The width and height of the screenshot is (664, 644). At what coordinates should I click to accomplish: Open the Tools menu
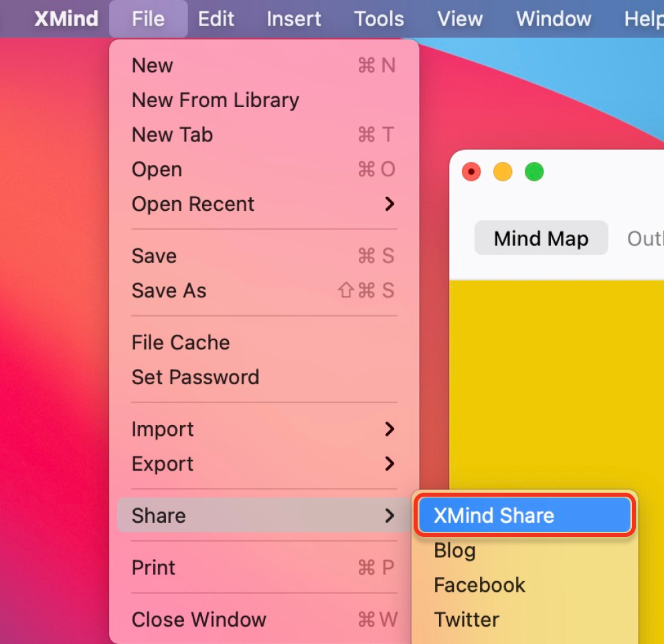pyautogui.click(x=379, y=19)
